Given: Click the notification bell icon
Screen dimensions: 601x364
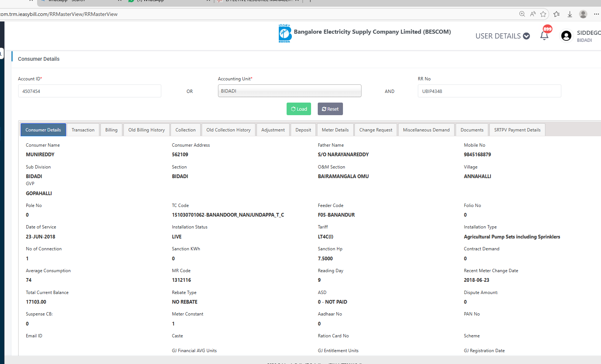Looking at the screenshot, I should point(544,36).
